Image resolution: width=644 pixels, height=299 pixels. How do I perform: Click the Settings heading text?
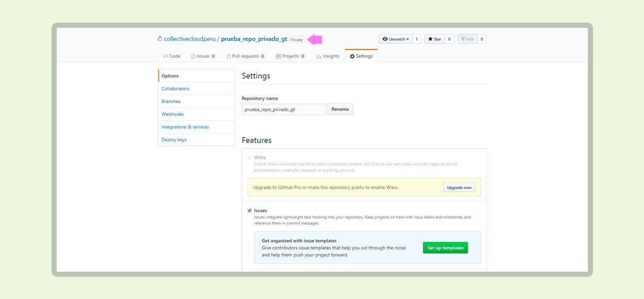[x=256, y=76]
